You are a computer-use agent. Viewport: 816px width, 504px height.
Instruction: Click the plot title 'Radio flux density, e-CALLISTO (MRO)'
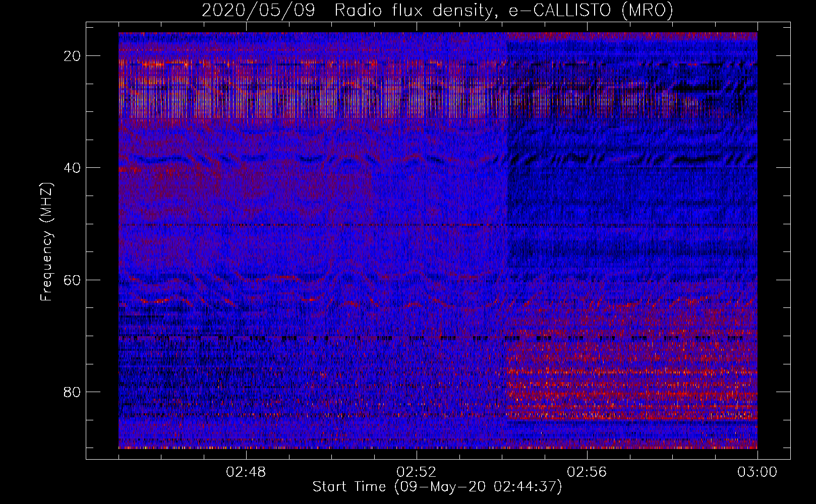(503, 11)
